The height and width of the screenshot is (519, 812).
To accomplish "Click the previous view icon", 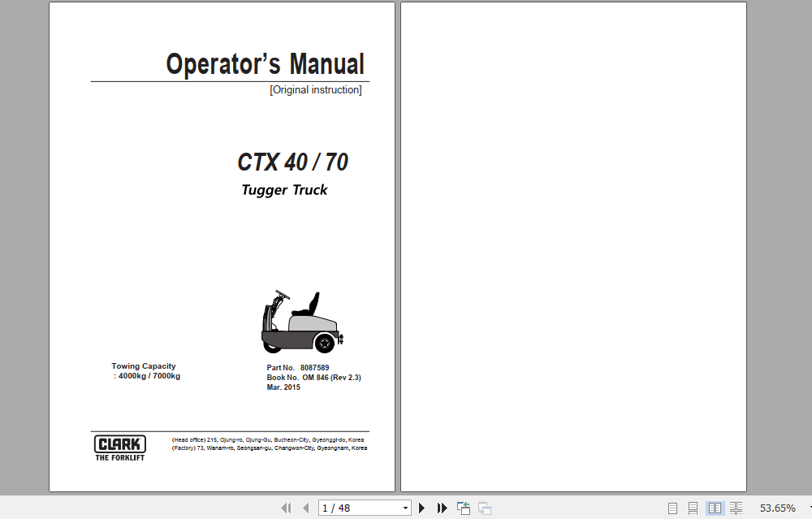I will click(464, 508).
